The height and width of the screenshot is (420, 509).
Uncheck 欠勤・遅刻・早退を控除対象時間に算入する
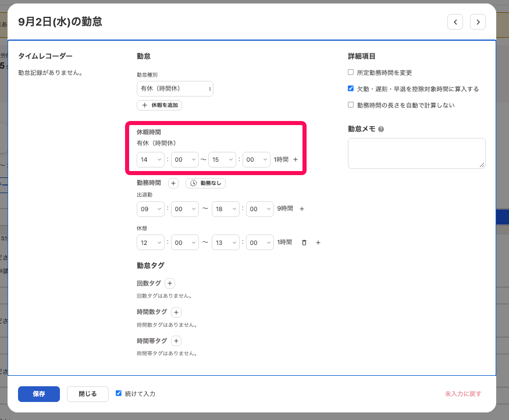[x=351, y=88]
